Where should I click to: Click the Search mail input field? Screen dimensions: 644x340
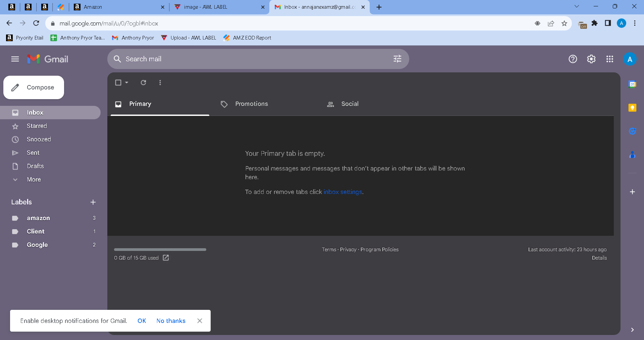pos(258,59)
